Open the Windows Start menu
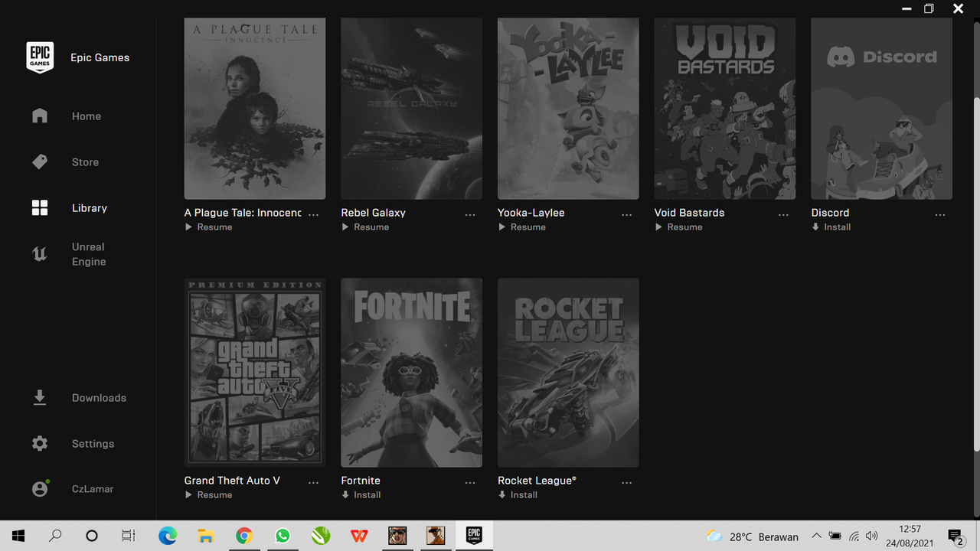This screenshot has height=551, width=980. (18, 536)
